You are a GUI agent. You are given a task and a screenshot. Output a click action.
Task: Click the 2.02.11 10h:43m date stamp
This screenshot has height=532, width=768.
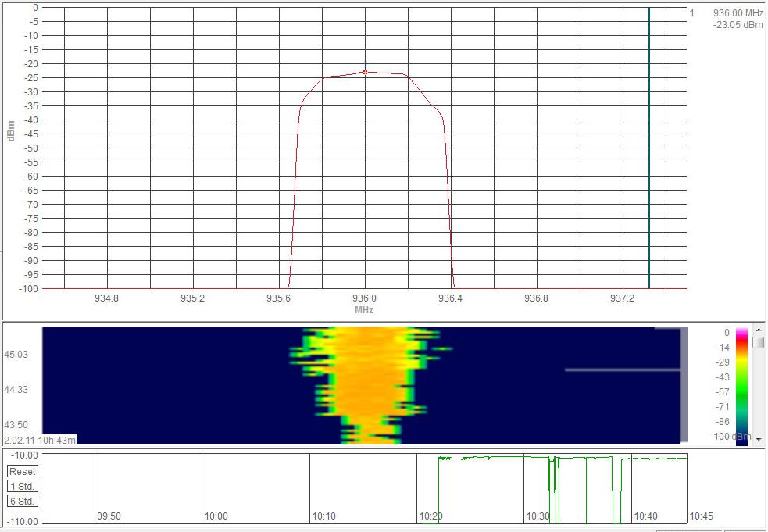[40, 440]
